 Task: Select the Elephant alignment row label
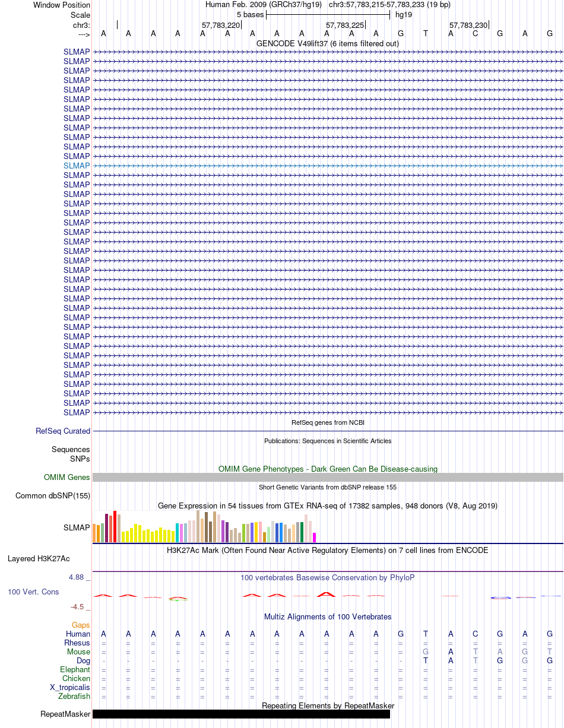[x=75, y=669]
